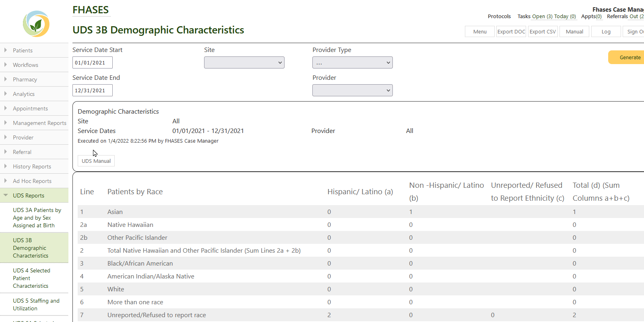Click the FHASES leaf logo
Viewport: 644px width, 322px height.
coord(36,24)
